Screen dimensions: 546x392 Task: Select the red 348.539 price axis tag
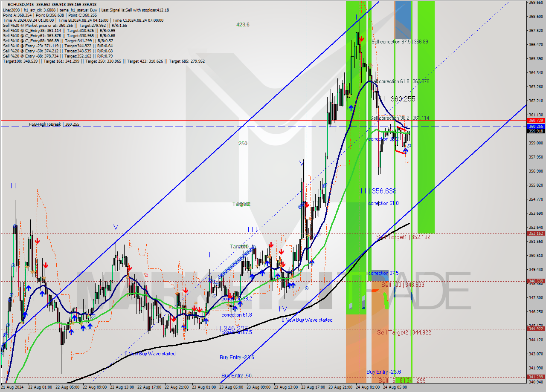pos(536,281)
